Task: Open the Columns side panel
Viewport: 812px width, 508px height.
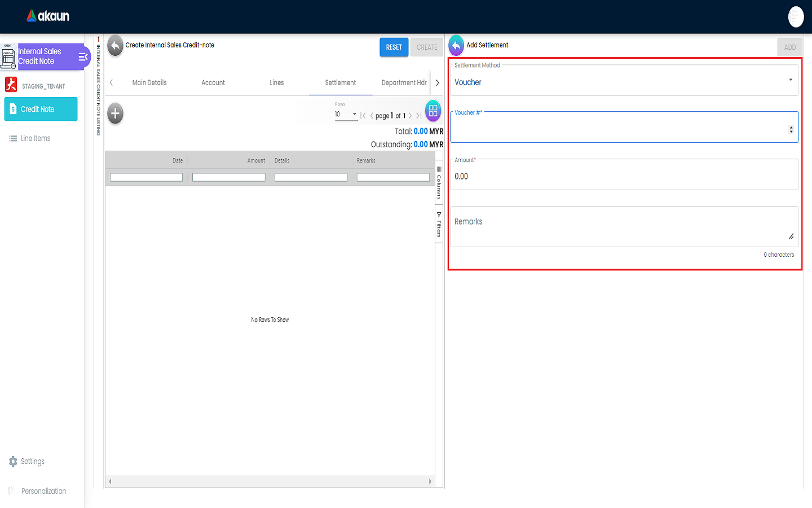Action: click(439, 183)
